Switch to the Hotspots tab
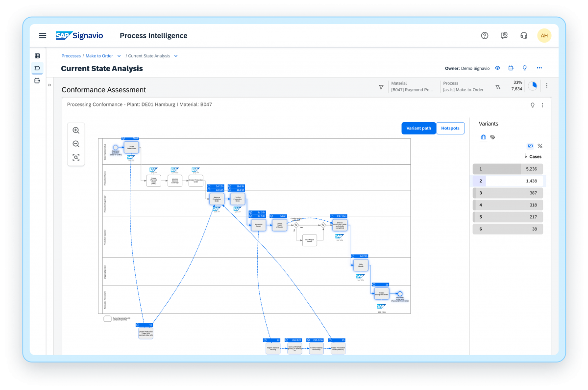 [x=450, y=128]
